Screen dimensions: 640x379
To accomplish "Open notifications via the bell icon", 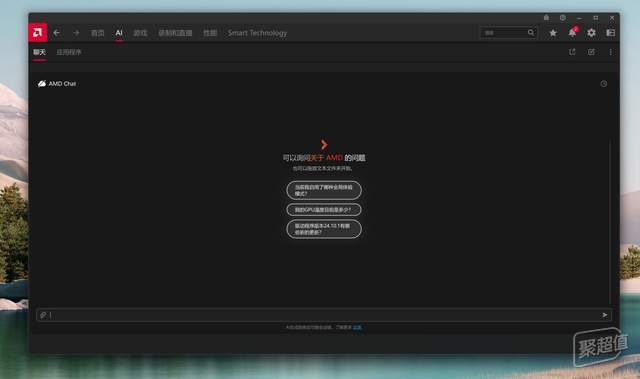I will point(572,33).
